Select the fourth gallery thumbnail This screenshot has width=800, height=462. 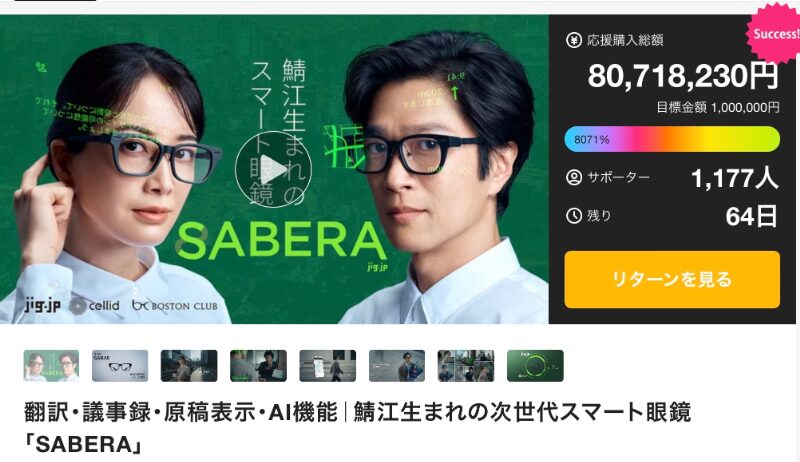tap(258, 366)
